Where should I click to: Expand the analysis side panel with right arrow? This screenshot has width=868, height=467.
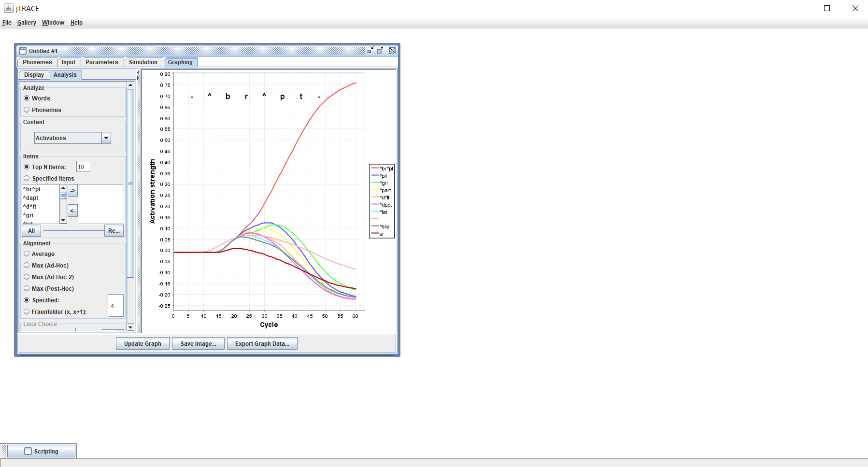(x=138, y=78)
